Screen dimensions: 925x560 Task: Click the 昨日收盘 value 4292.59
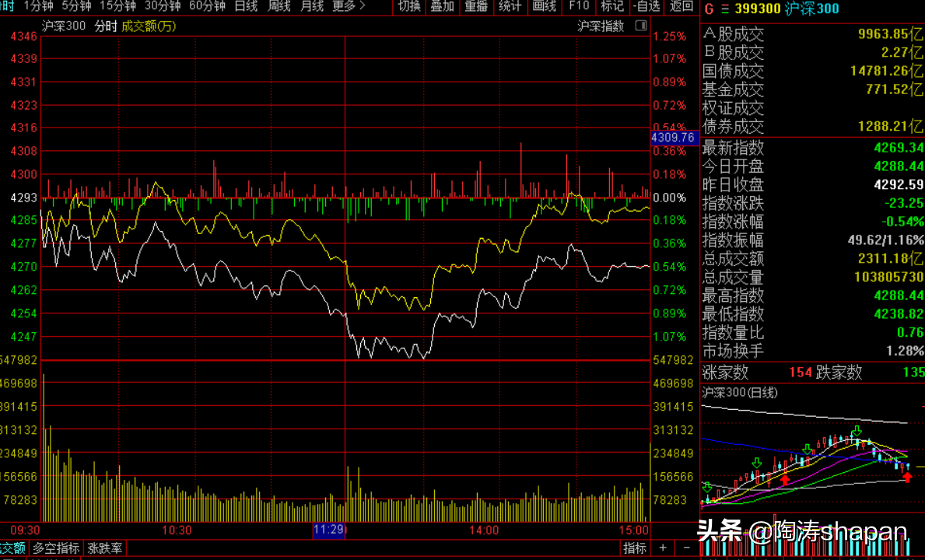click(x=899, y=185)
